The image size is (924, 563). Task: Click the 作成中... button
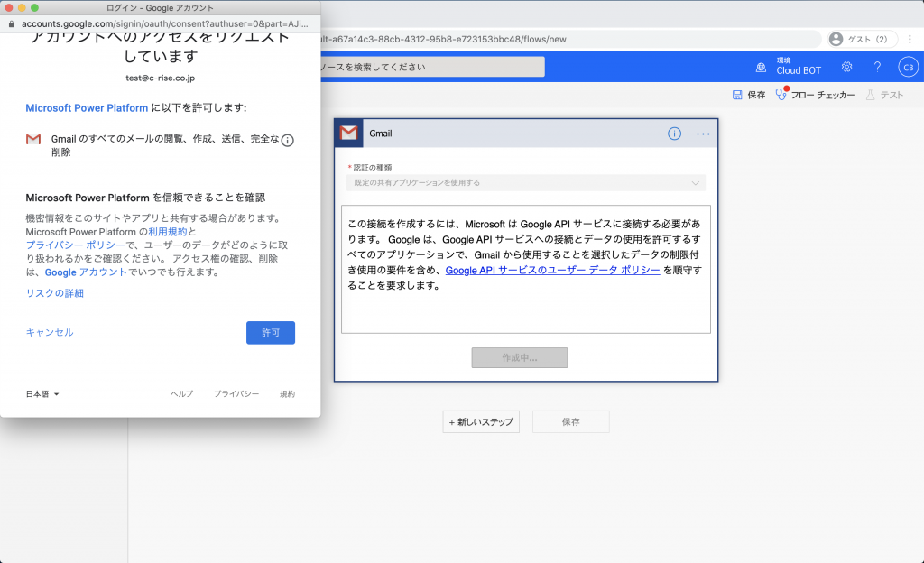point(520,357)
